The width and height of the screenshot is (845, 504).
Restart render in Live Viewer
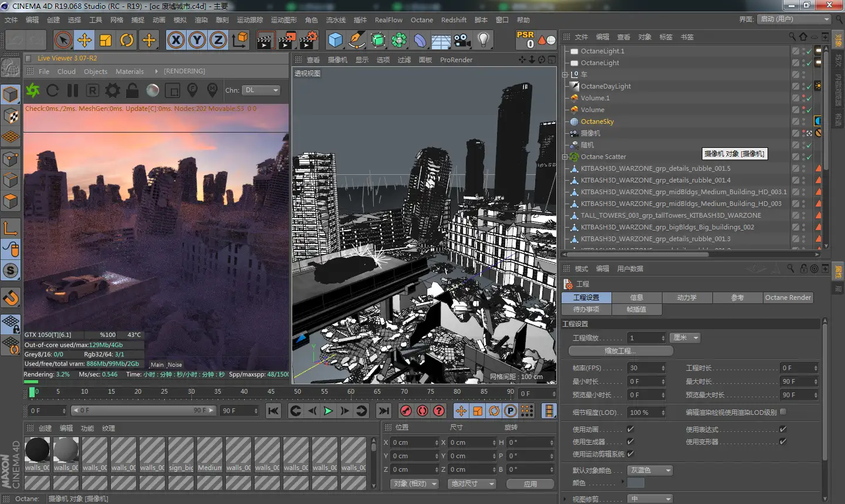click(x=53, y=90)
